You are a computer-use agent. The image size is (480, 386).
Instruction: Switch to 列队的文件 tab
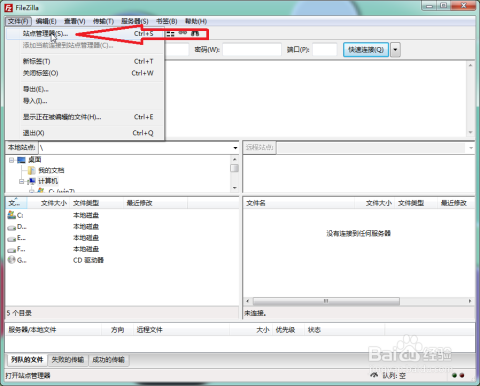(x=27, y=360)
